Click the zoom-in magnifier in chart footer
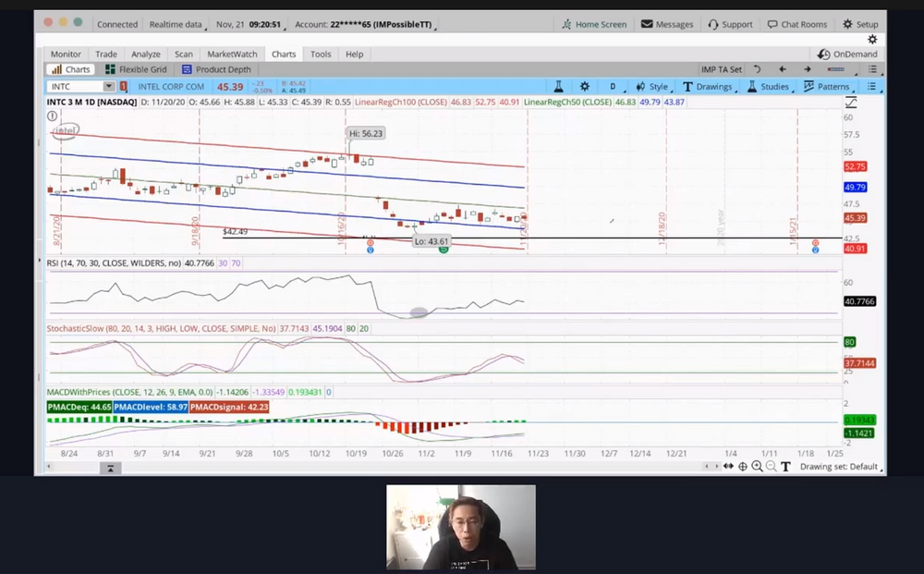Image resolution: width=924 pixels, height=574 pixels. (x=758, y=467)
